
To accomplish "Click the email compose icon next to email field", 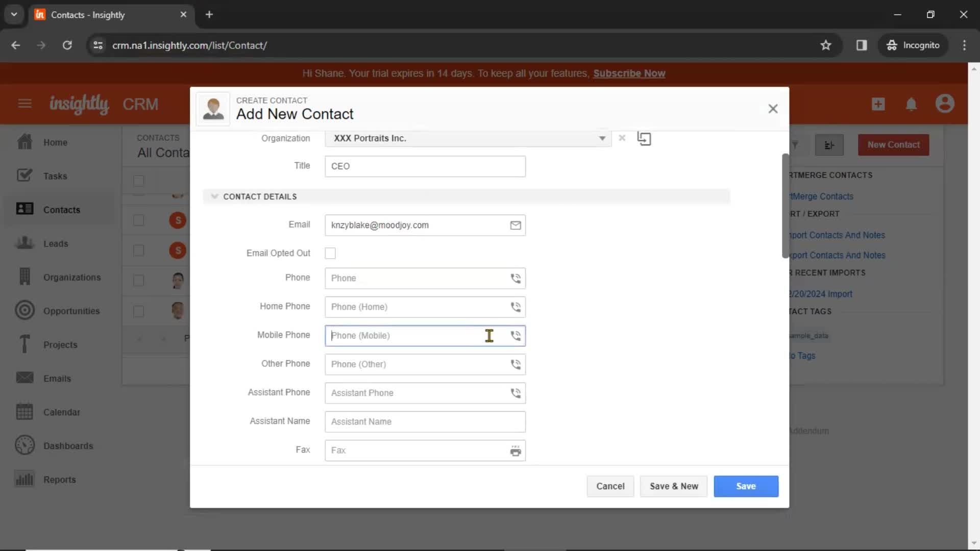I will pos(516,224).
